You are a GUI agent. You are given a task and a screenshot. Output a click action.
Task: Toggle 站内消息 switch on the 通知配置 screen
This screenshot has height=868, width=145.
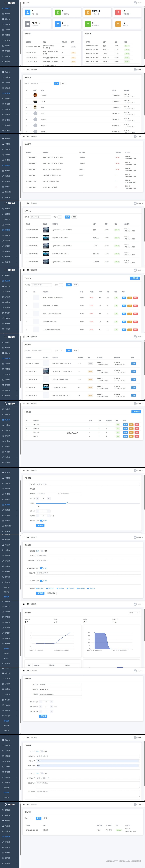42,581
